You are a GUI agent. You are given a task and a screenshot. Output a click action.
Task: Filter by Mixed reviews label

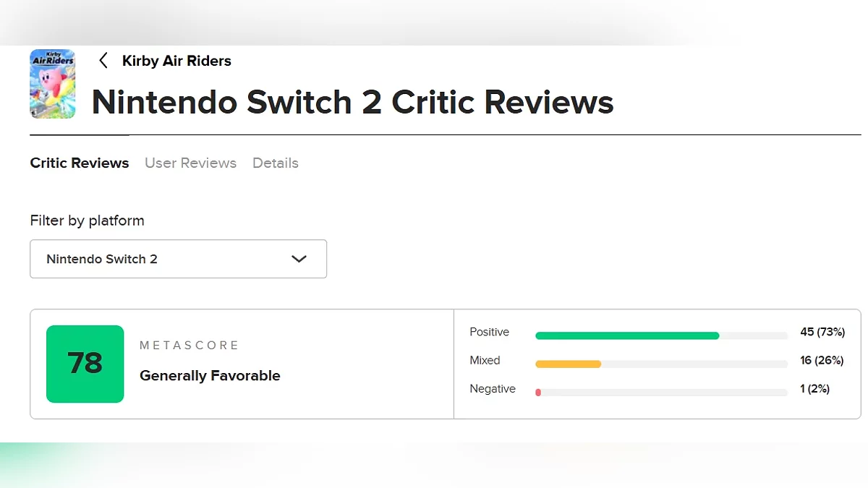485,360
